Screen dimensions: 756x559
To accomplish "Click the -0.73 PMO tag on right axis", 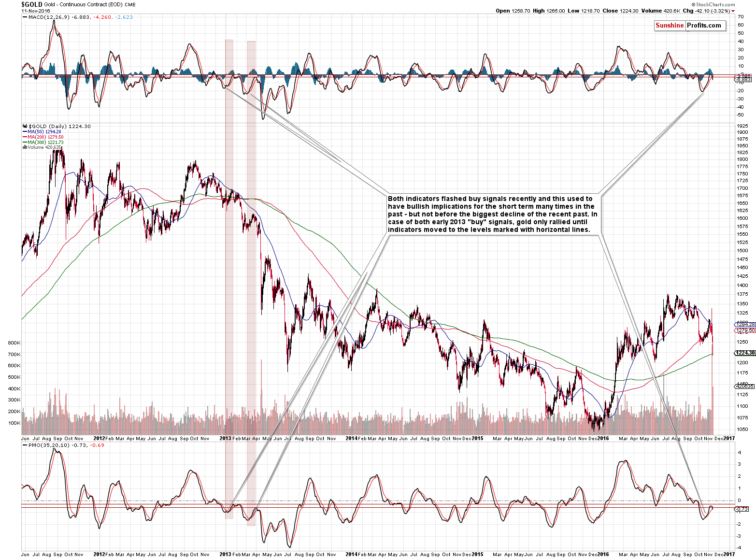I will (742, 509).
